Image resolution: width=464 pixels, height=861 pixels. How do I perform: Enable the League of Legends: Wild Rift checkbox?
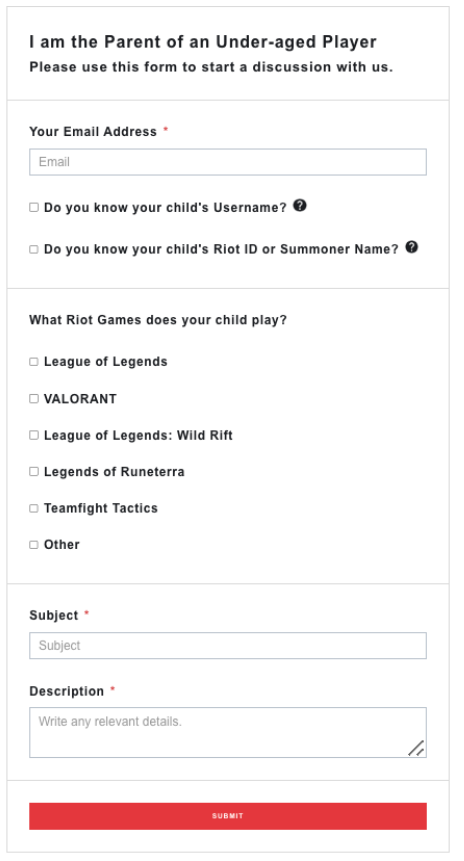34,435
